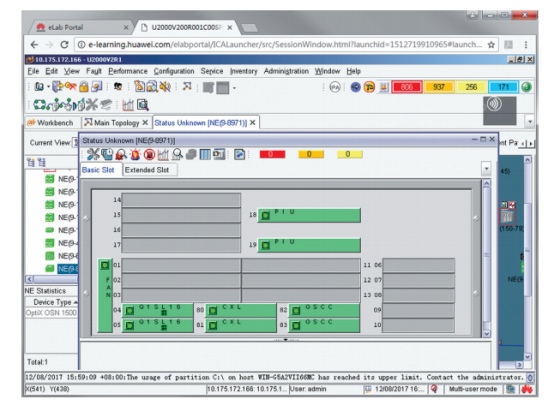This screenshot has height=412, width=554.
Task: Click the yellow padlock lock-terminal icon
Action: (83, 87)
